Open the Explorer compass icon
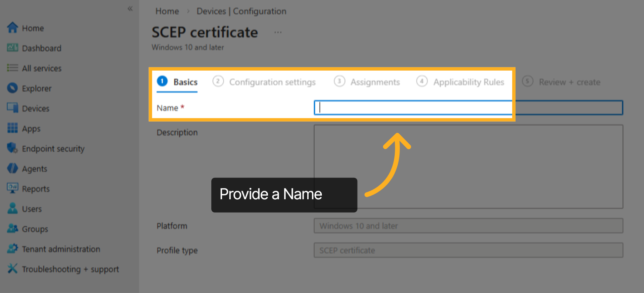This screenshot has height=293, width=644. tap(12, 88)
